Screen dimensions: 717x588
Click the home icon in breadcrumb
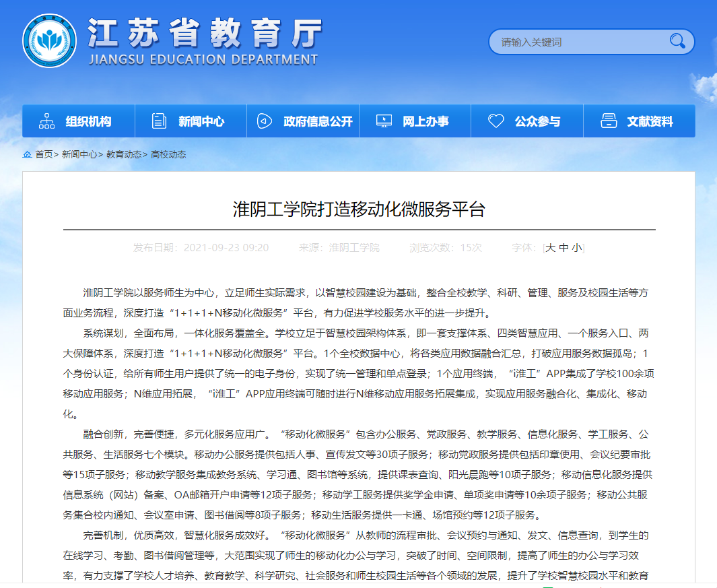[x=28, y=154]
